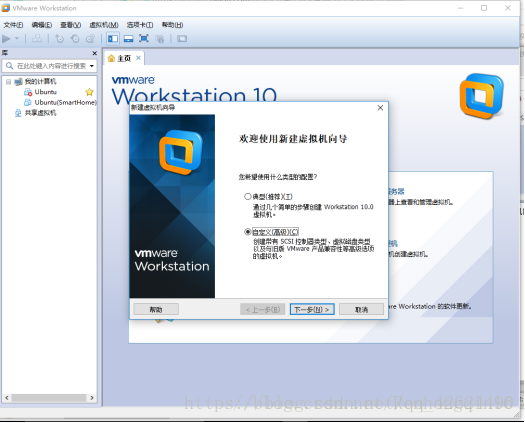Select 共享虚拟机 in the library
The image size is (525, 423).
tap(40, 113)
